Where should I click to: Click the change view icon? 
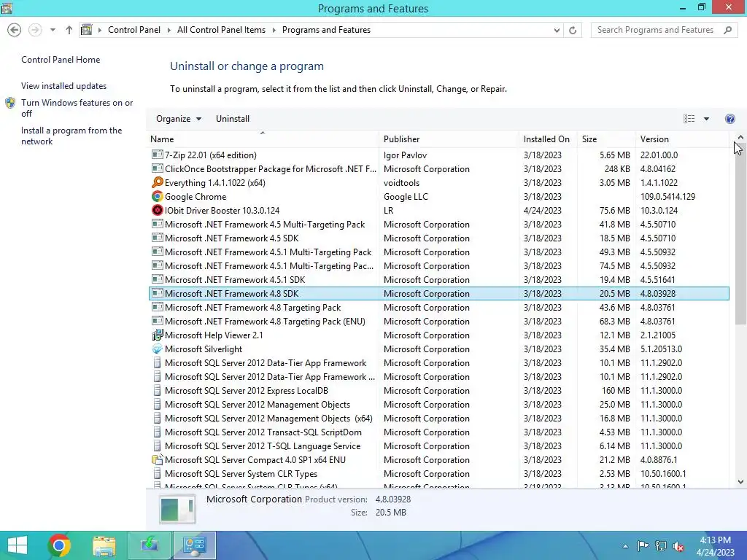coord(689,119)
